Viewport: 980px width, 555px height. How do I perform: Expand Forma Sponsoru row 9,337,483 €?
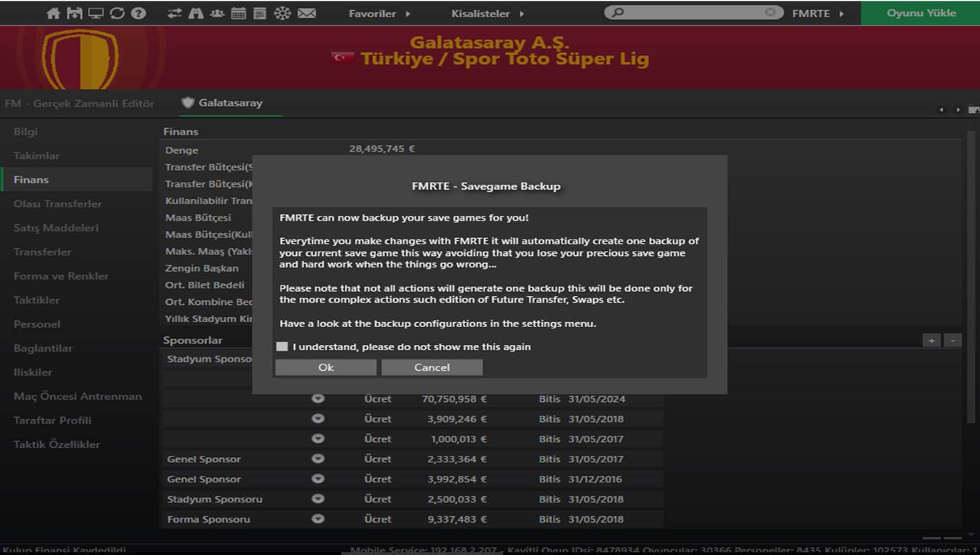click(x=318, y=519)
